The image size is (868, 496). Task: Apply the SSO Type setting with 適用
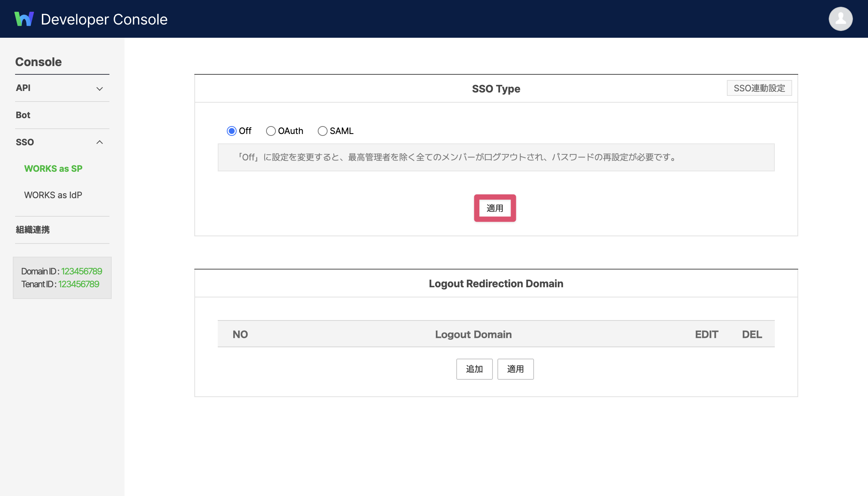[x=495, y=208]
